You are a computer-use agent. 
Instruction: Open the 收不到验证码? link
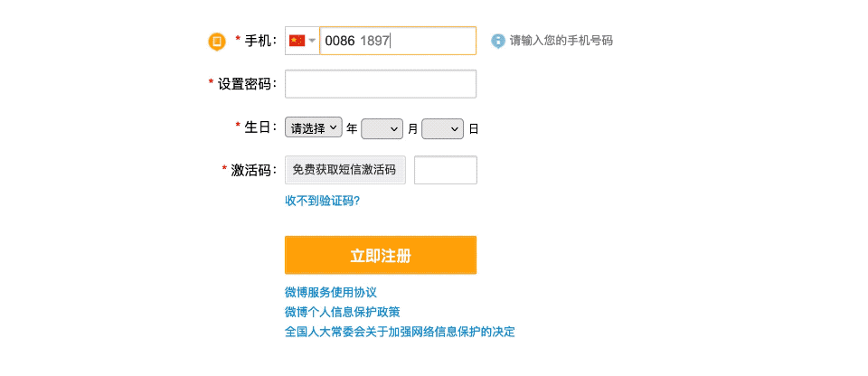coord(323,201)
